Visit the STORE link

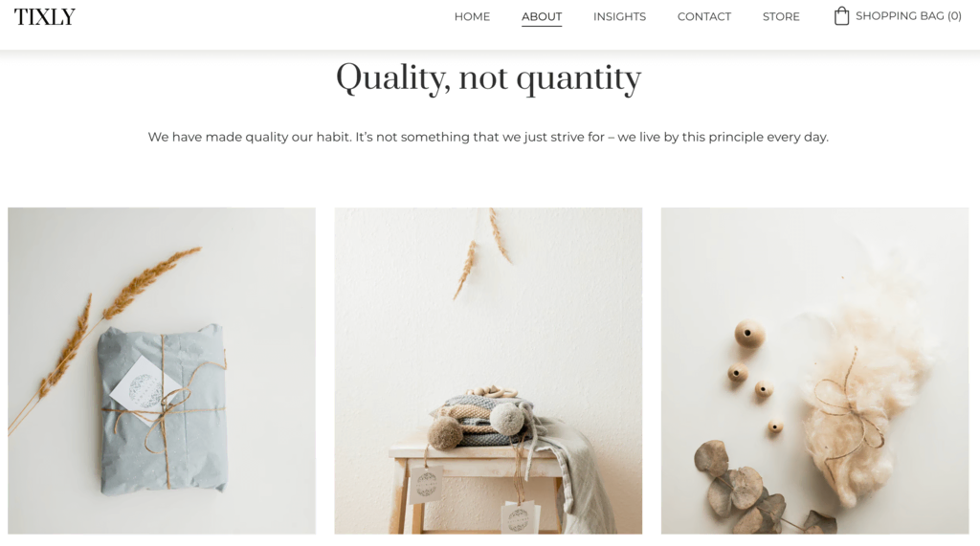(x=781, y=17)
